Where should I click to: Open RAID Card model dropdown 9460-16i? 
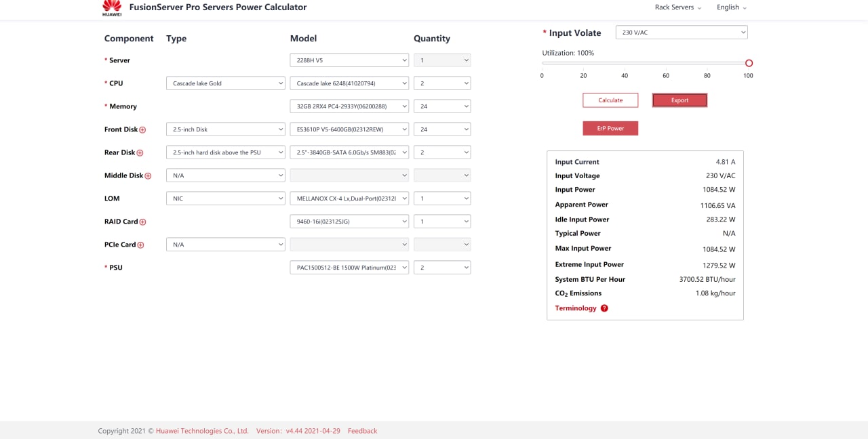pos(349,222)
